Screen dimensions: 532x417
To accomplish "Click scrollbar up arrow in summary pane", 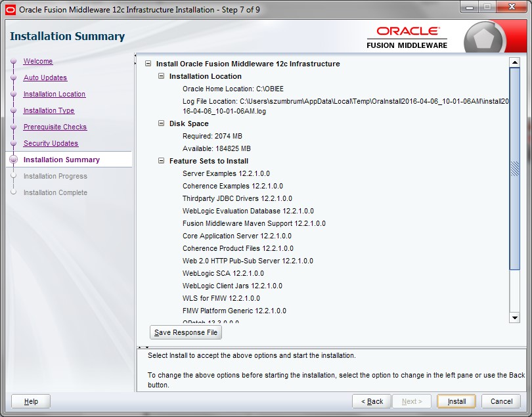I will pos(515,63).
